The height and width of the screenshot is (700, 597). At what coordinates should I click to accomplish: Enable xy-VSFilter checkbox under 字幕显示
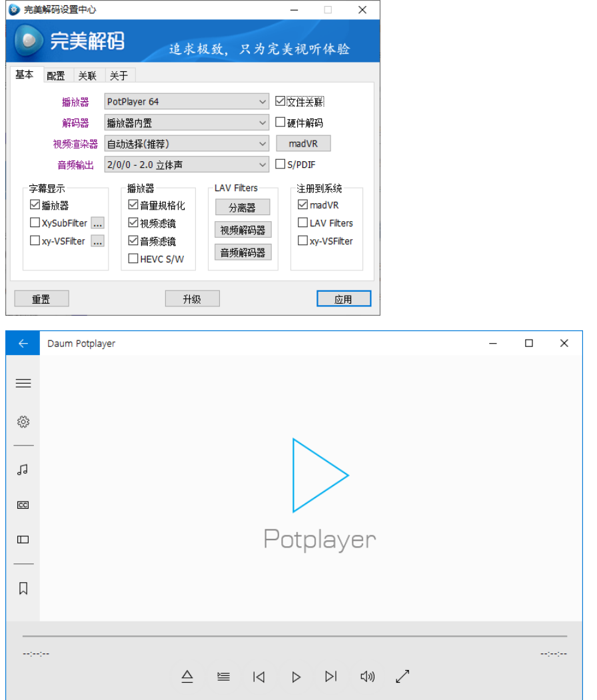(35, 240)
